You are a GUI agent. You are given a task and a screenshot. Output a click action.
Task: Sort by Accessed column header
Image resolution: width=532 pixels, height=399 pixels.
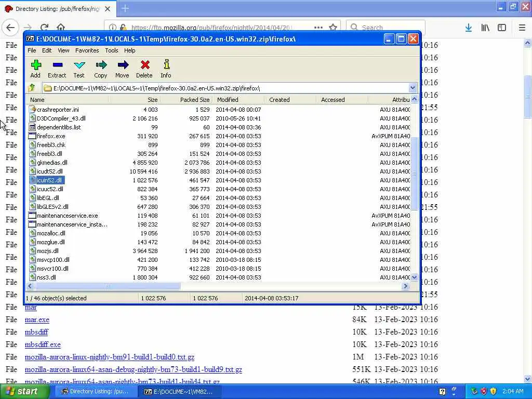point(343,100)
